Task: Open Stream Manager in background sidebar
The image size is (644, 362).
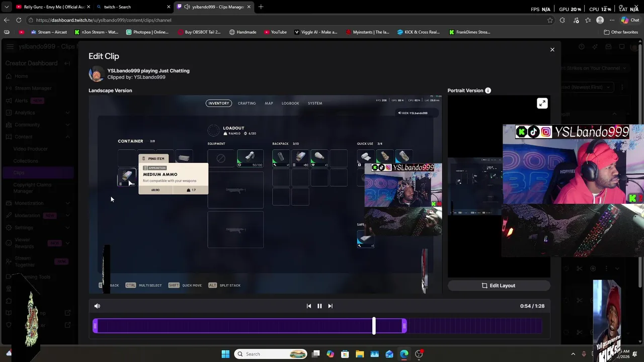Action: pyautogui.click(x=33, y=88)
